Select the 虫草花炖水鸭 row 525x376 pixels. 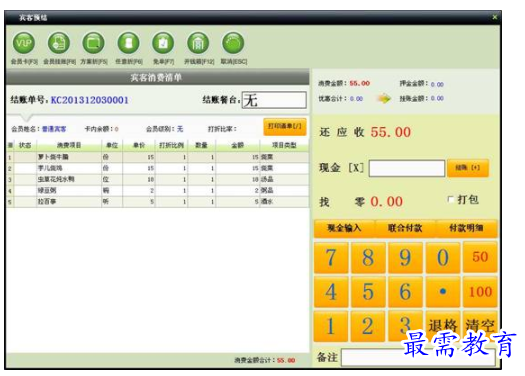coord(157,179)
